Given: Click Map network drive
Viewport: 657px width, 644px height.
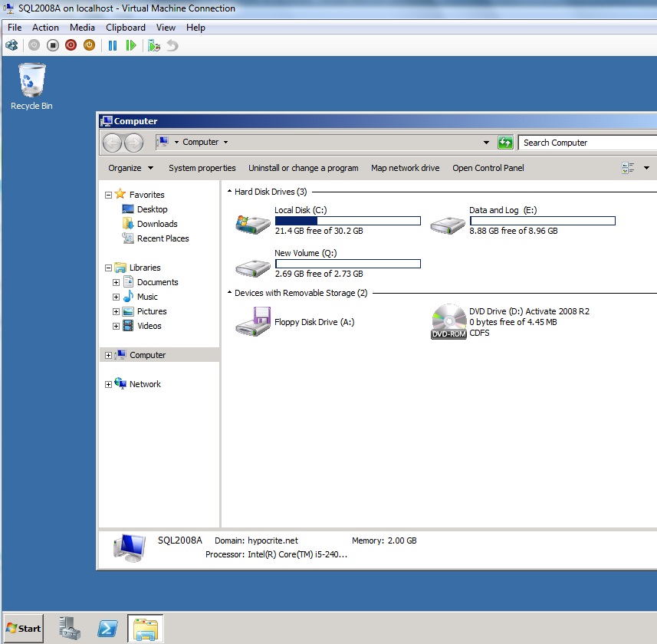Looking at the screenshot, I should [406, 168].
